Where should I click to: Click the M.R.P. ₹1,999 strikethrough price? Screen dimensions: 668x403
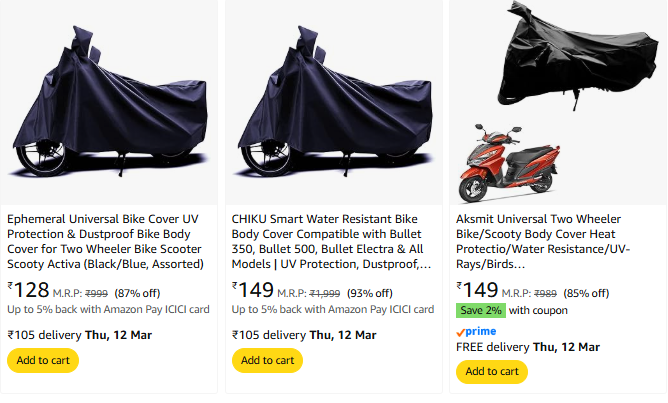324,293
